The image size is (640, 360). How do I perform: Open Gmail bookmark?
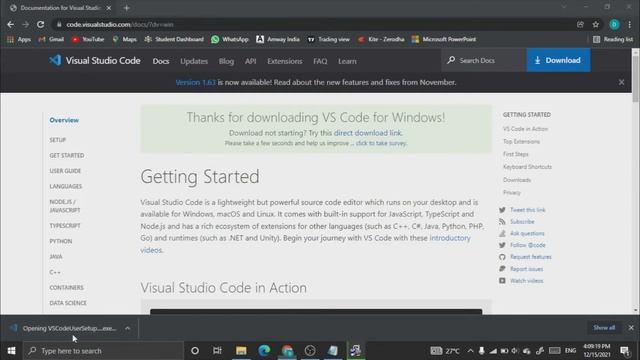(51, 39)
